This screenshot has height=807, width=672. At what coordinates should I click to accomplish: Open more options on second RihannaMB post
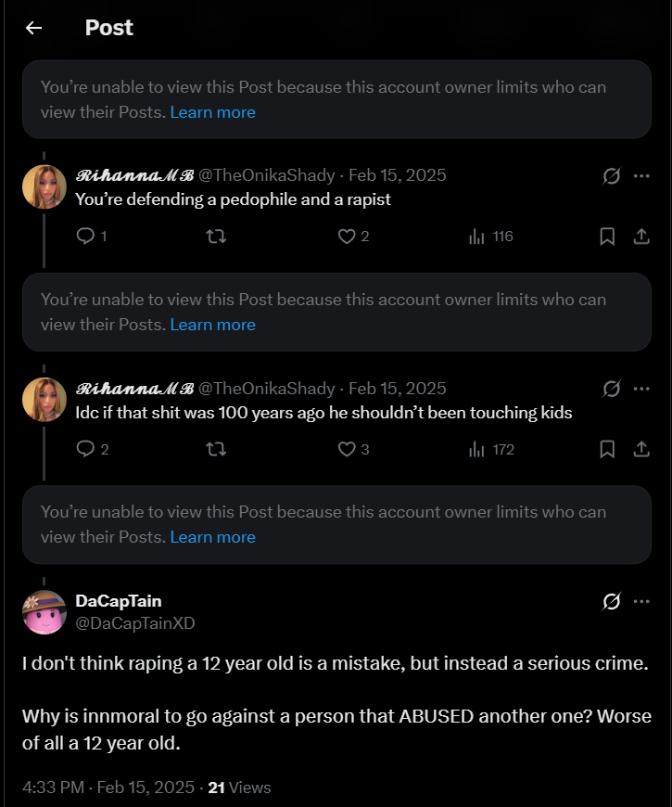pos(641,389)
